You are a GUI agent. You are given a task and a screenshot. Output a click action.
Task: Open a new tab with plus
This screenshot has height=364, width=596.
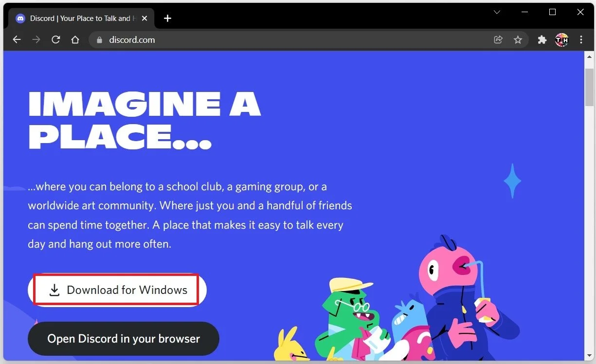[x=167, y=18]
